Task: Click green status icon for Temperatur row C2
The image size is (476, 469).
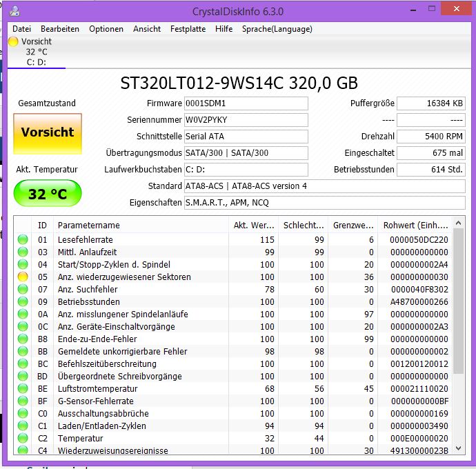Action: pos(23,439)
